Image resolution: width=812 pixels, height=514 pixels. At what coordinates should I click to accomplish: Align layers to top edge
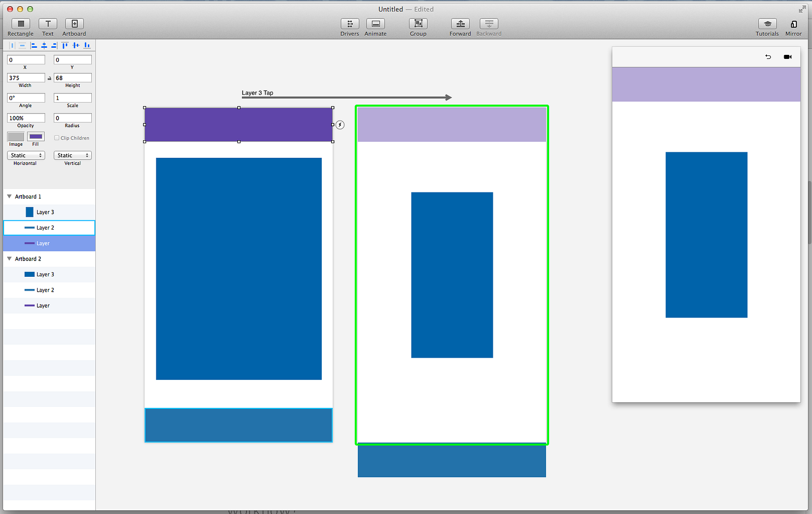coord(65,45)
